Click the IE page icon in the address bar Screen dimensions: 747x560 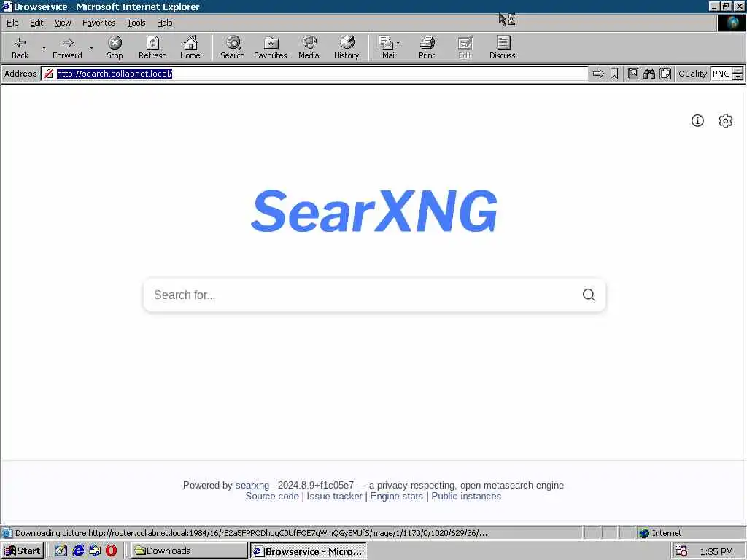[49, 74]
